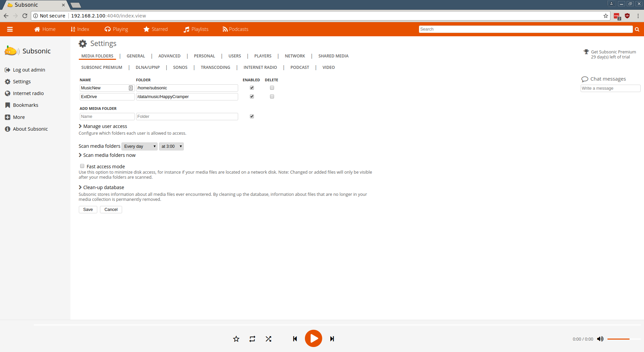Toggle repeat in the player bar
Image resolution: width=644 pixels, height=352 pixels.
coord(252,339)
